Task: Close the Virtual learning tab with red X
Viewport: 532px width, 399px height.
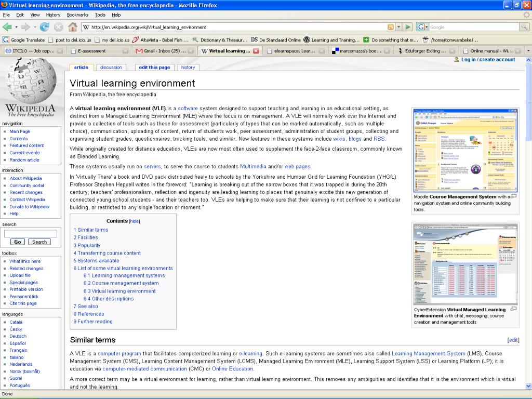Action: [x=256, y=51]
